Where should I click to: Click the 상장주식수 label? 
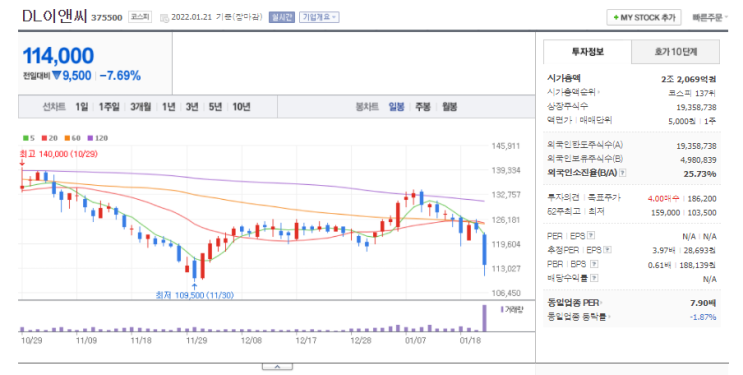(x=567, y=106)
